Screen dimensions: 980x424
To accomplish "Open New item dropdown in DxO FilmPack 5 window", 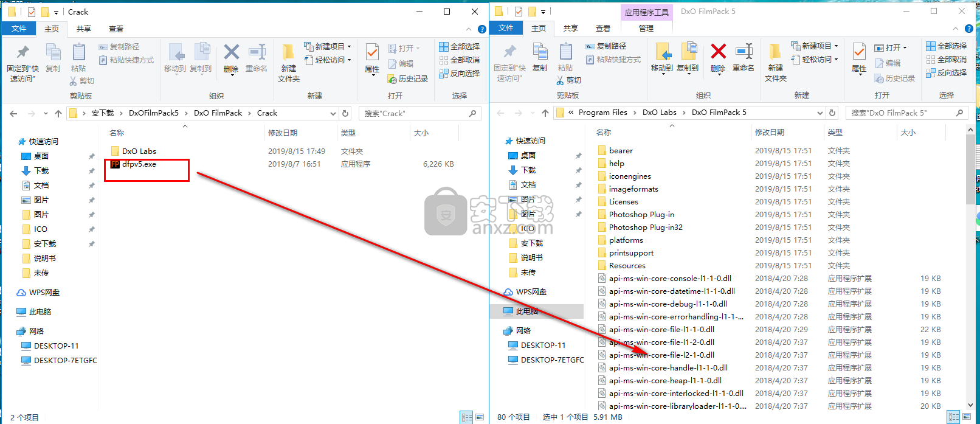I will [x=815, y=46].
